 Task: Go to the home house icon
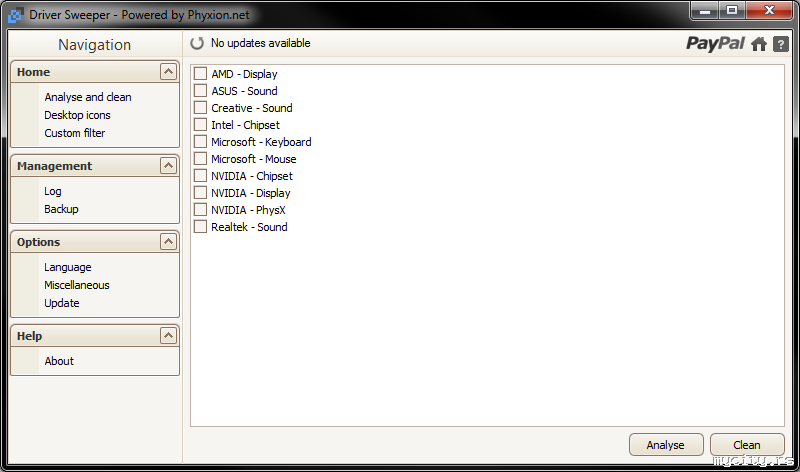[x=759, y=44]
